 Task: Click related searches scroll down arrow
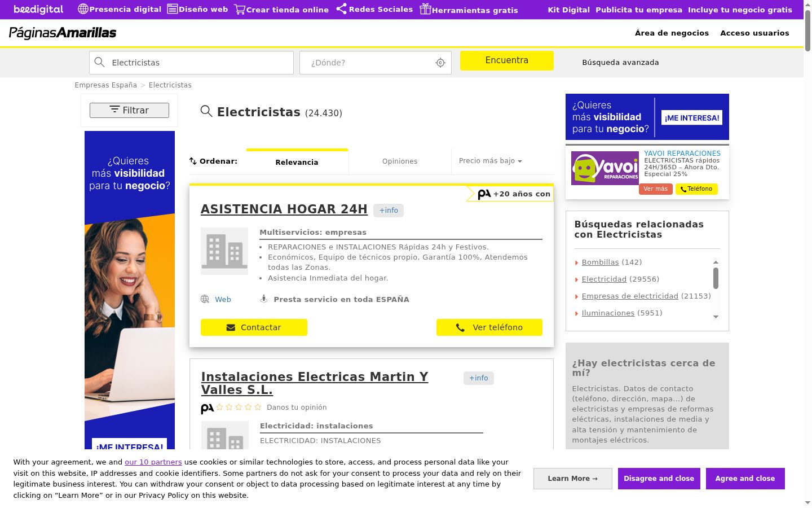click(716, 317)
